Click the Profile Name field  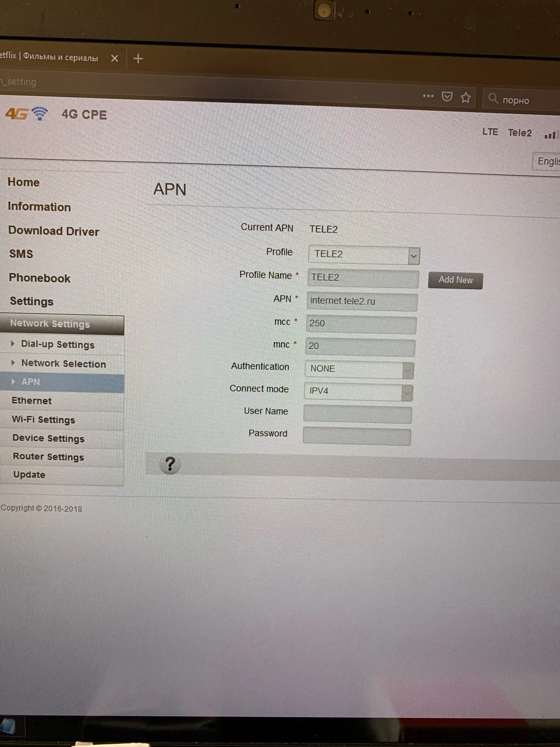tap(363, 278)
